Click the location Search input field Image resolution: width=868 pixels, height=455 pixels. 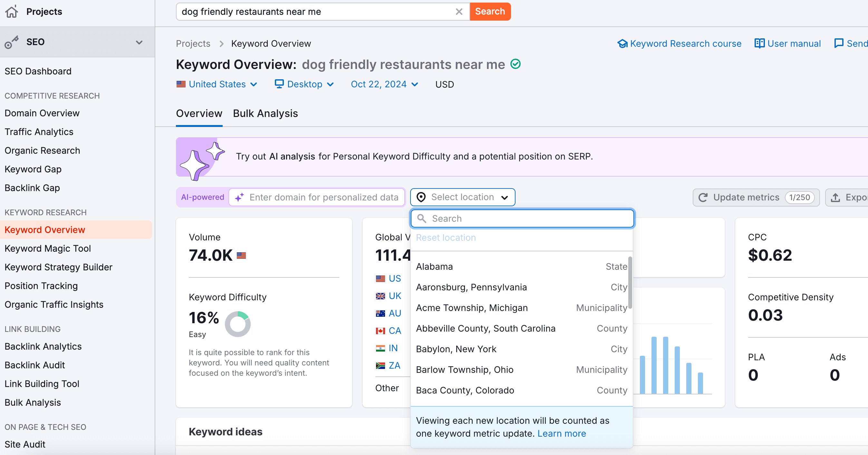coord(526,218)
